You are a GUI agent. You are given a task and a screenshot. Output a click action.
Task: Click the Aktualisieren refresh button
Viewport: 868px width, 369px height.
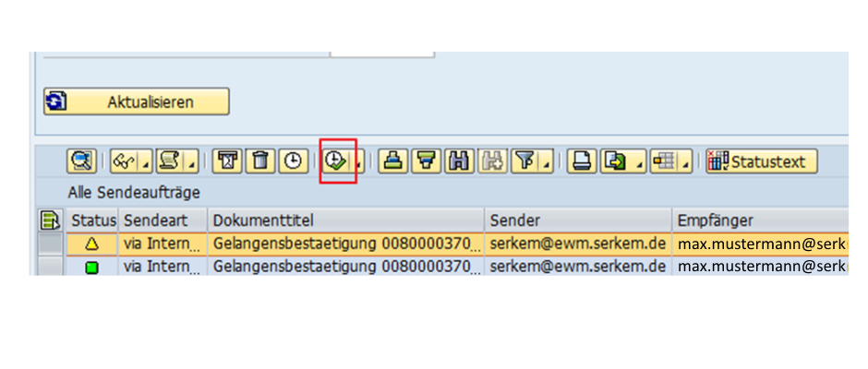(136, 101)
